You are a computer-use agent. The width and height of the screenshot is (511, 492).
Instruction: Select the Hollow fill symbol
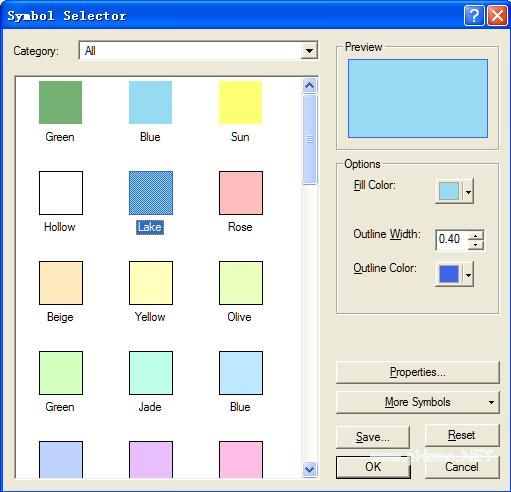click(61, 193)
